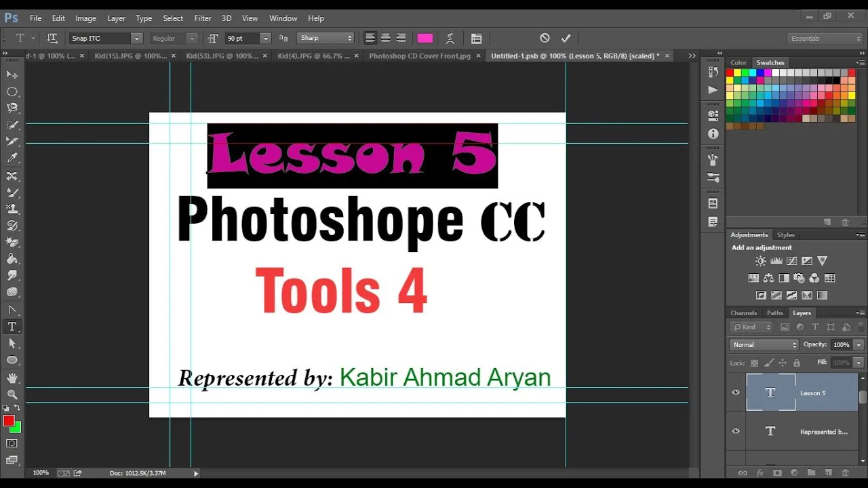Open the Essentials workspace dropdown
The height and width of the screenshot is (488, 868).
coord(825,39)
